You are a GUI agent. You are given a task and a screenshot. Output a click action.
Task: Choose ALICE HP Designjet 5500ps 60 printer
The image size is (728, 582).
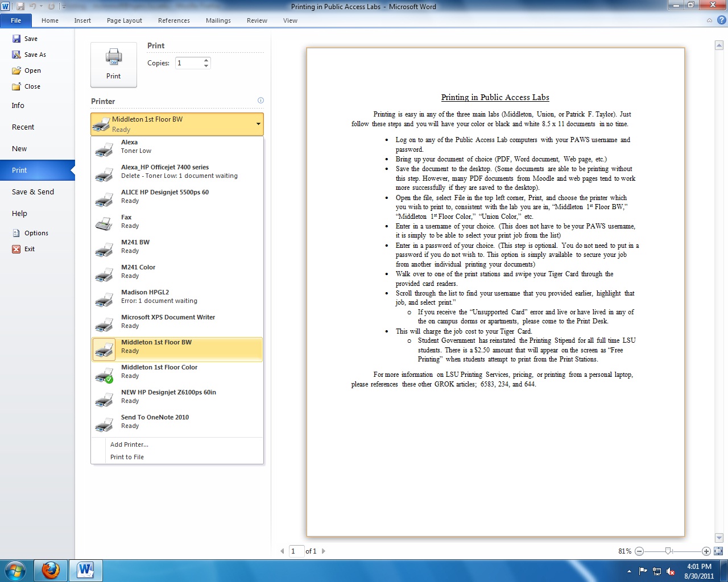[177, 197]
